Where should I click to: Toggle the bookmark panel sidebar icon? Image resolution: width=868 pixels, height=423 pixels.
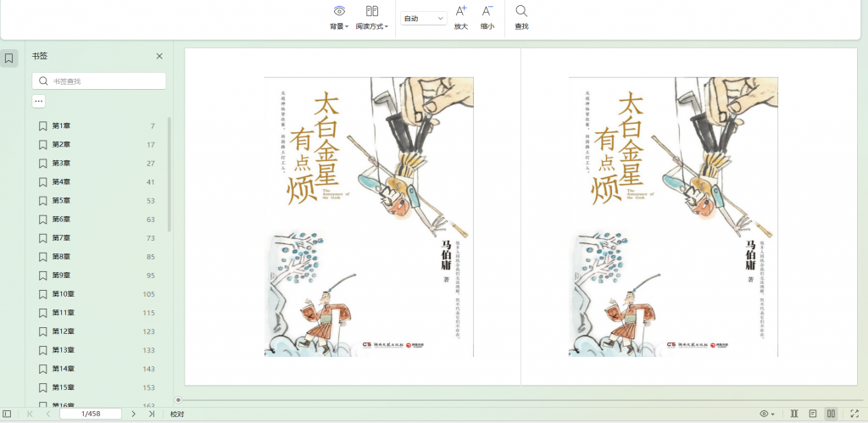pos(8,58)
